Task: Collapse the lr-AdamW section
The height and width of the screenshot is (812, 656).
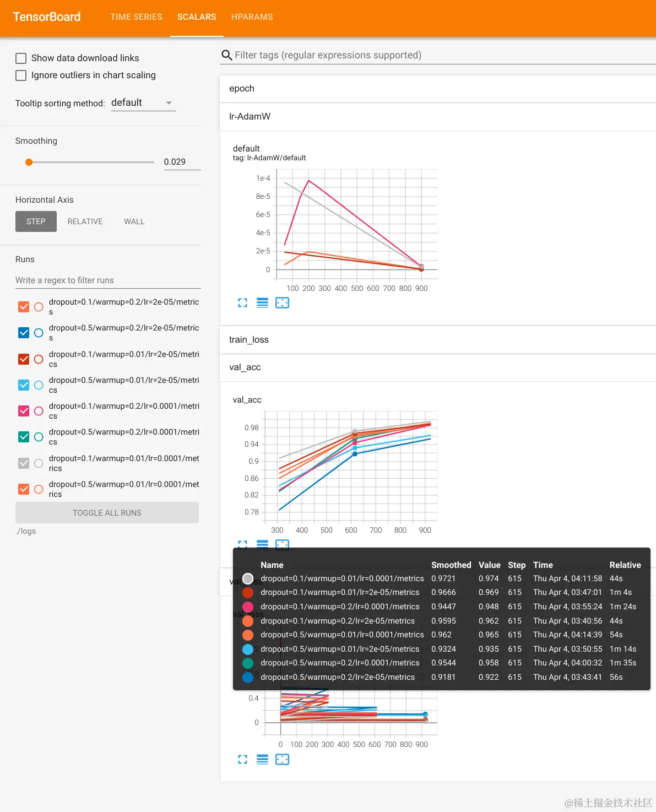Action: [437, 117]
